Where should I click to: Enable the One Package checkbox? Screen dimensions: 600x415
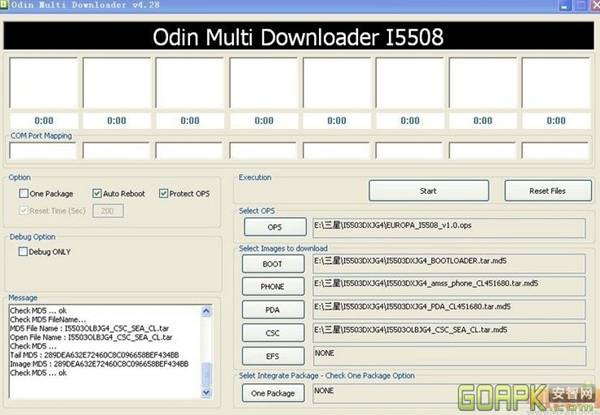[24, 194]
